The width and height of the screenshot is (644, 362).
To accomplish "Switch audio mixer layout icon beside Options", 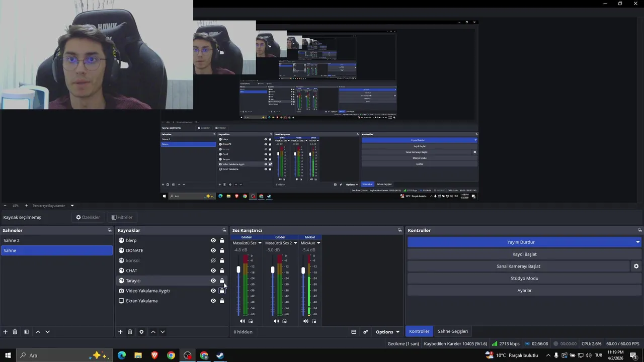I will pos(354,332).
